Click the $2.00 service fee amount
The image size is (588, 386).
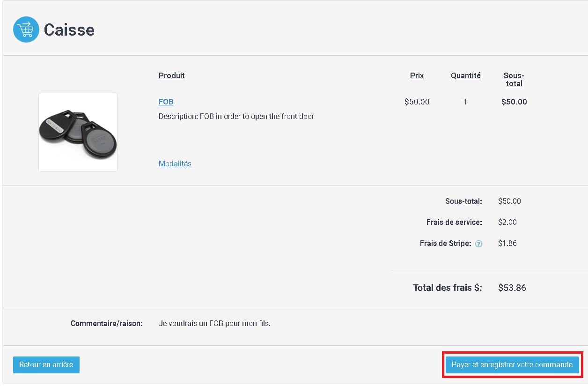point(507,222)
